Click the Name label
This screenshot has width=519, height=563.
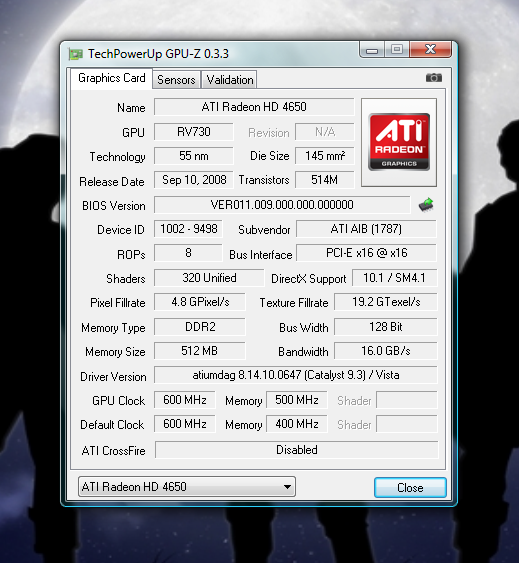coord(131,108)
